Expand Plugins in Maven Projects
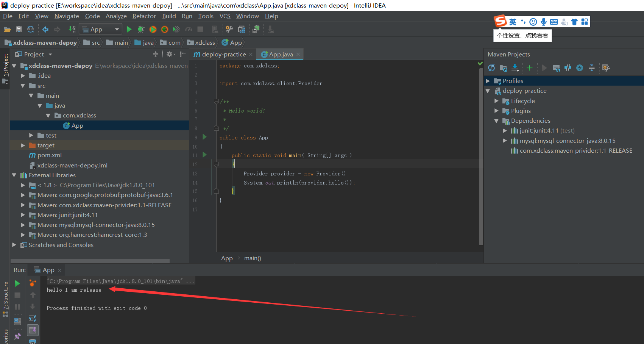Viewport: 644px width, 344px height. click(496, 111)
